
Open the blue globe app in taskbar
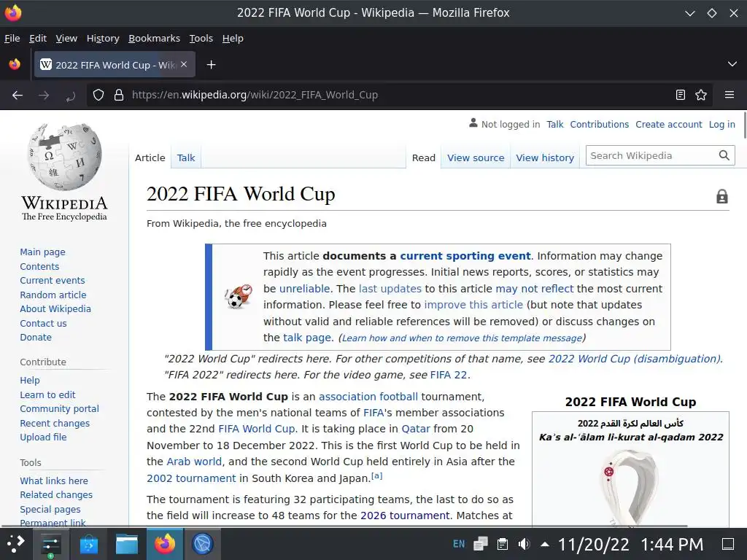click(203, 544)
